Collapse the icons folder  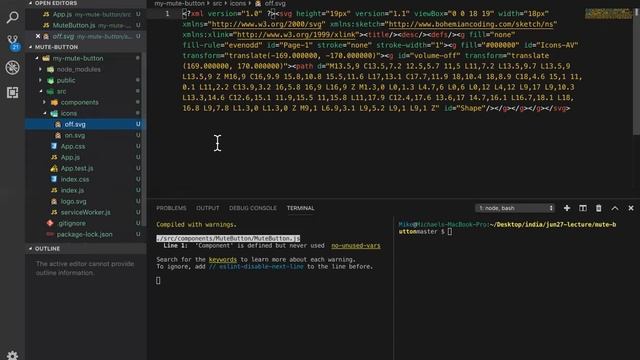(x=44, y=113)
